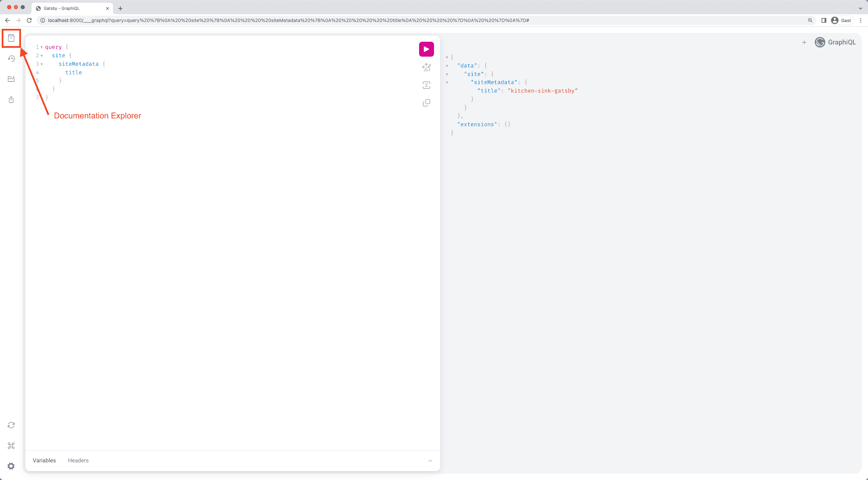
Task: Collapse the siteMetadata block in editor
Action: [x=42, y=64]
